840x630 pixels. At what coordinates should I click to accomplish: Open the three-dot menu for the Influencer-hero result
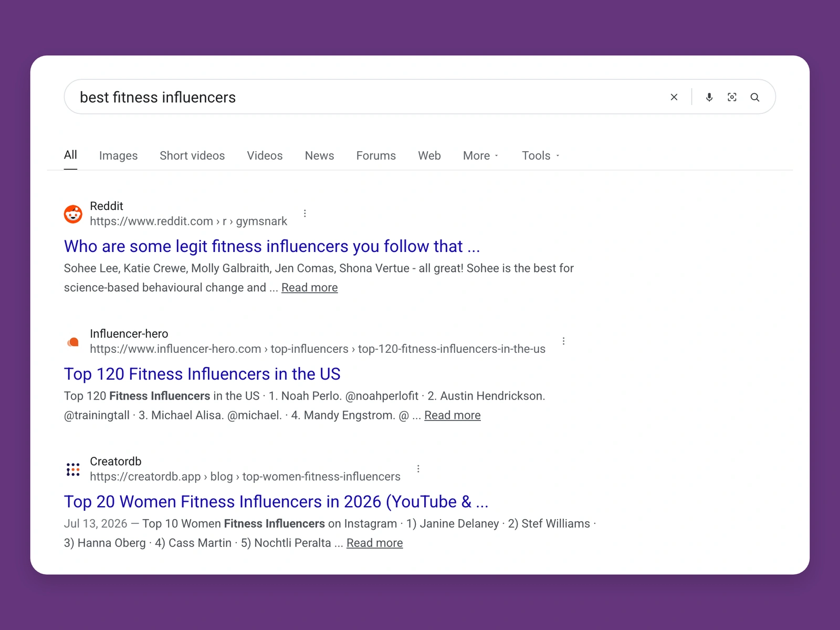564,341
